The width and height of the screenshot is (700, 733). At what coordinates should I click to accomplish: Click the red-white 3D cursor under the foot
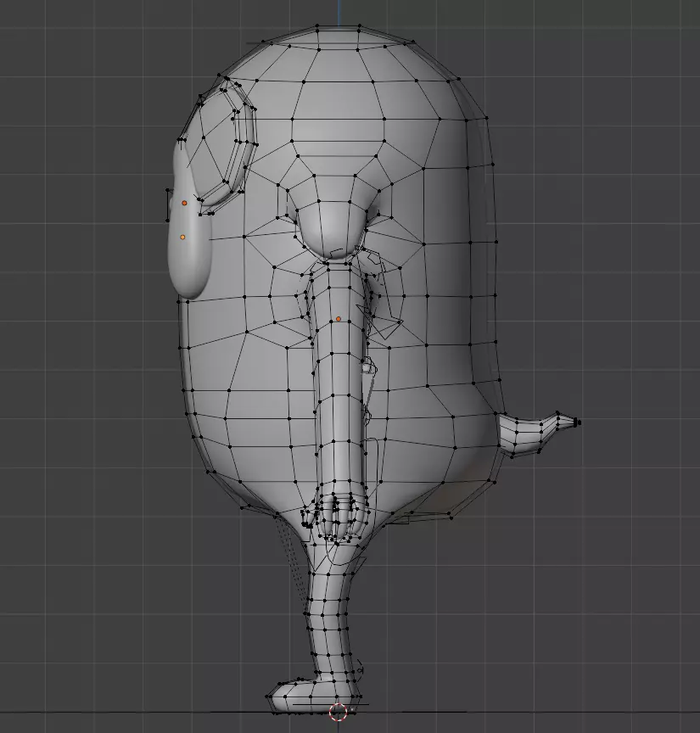pos(338,712)
